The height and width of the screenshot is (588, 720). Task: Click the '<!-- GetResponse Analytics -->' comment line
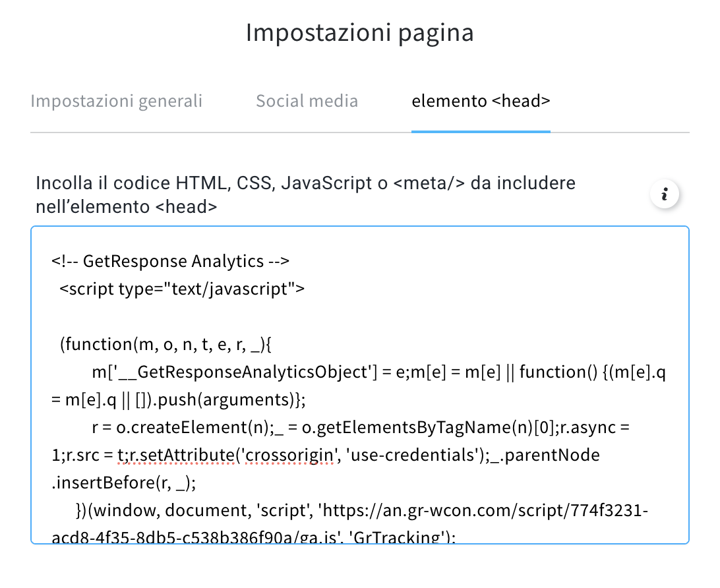tap(170, 261)
